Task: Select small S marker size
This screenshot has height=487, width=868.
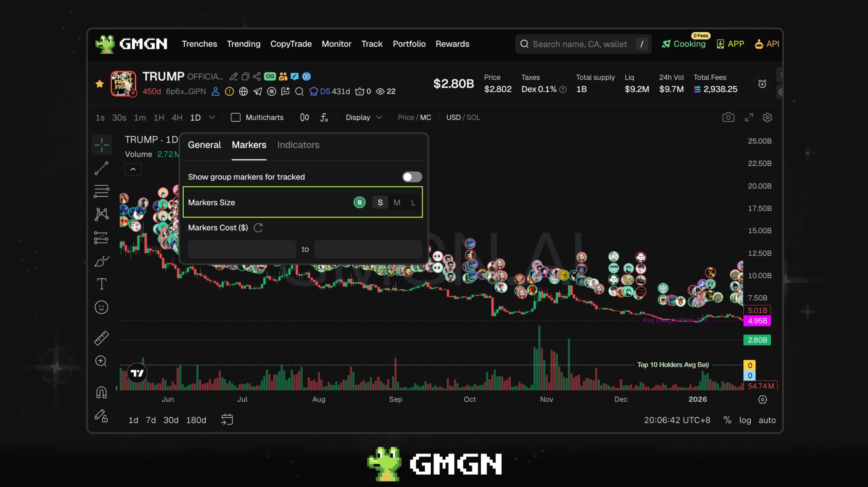Action: (380, 202)
